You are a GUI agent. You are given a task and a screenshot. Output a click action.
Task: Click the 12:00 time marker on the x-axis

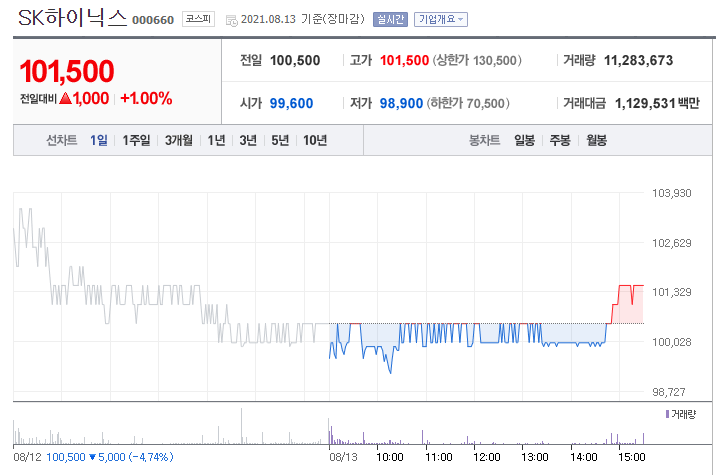coord(487,457)
